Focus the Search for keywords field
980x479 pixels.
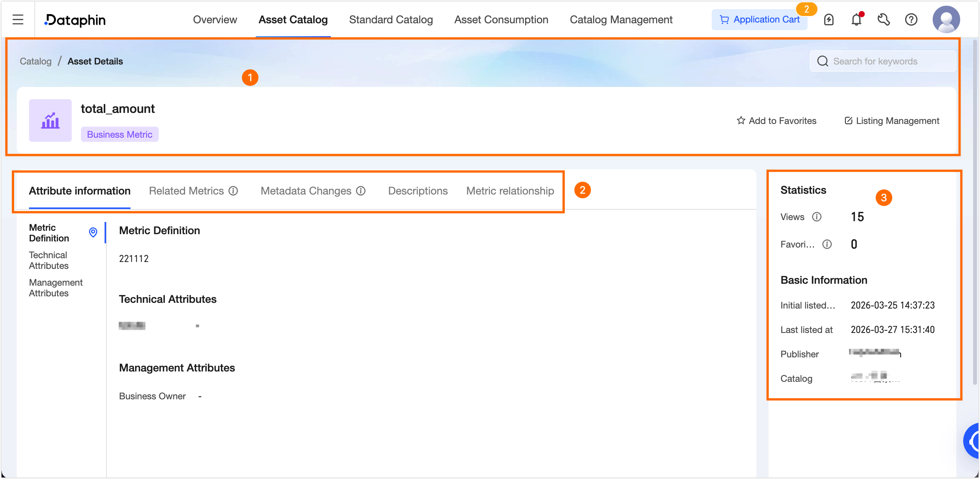click(882, 61)
